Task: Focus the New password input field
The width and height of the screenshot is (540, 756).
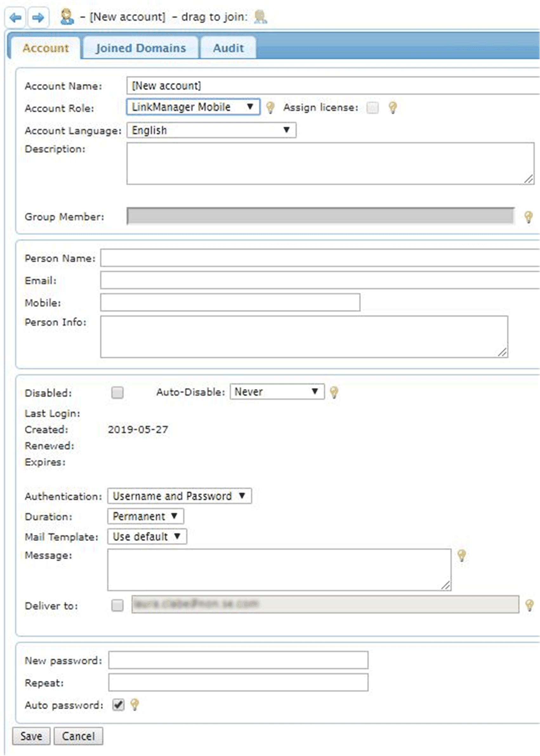Action: (x=238, y=660)
